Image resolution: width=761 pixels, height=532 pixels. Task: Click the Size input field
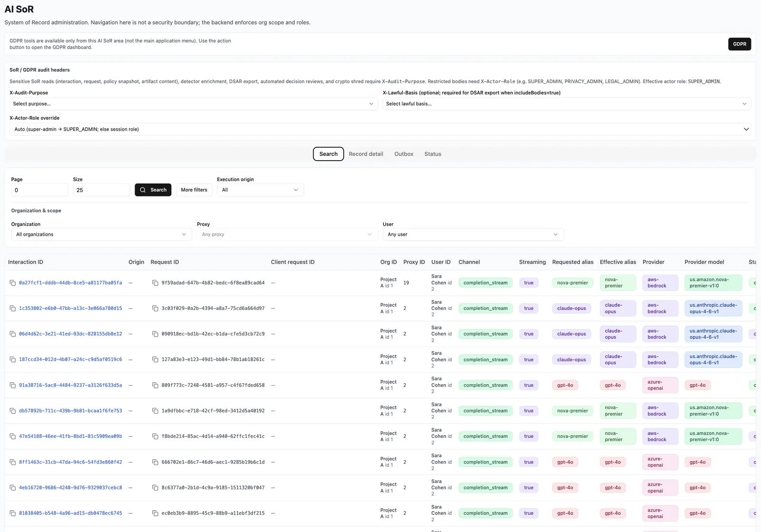(101, 190)
